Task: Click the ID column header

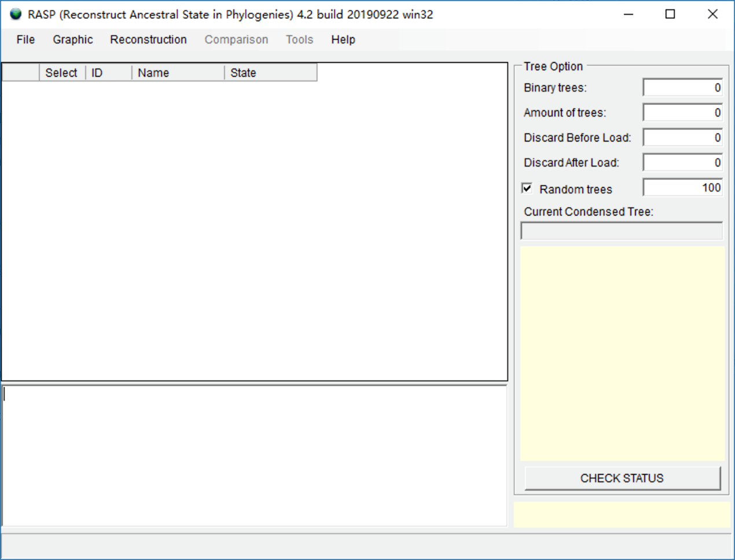Action: point(109,72)
